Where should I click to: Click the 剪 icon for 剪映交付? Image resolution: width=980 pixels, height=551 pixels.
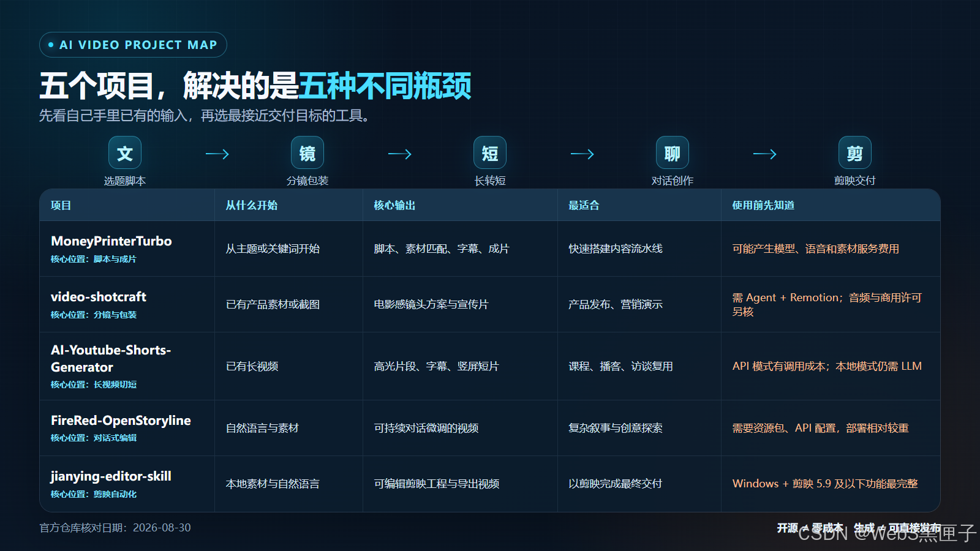point(855,152)
